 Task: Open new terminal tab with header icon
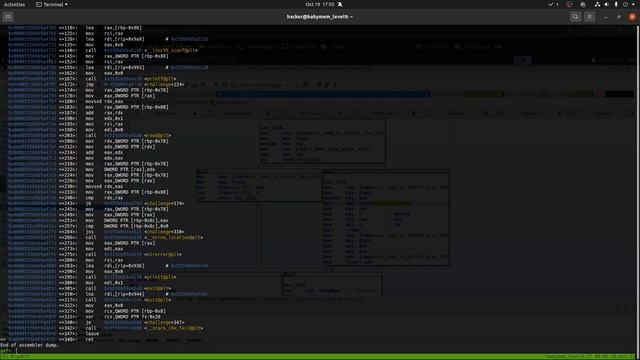tap(8, 17)
